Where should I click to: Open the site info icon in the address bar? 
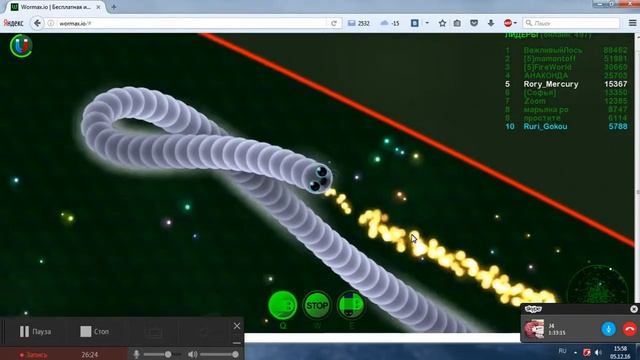(x=51, y=23)
